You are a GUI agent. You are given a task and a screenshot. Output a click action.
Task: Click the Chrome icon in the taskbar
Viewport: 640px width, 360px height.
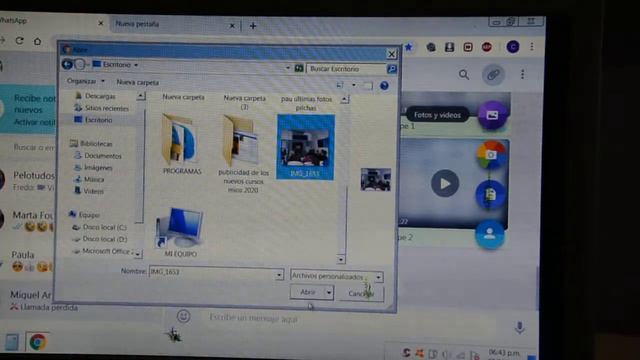click(38, 342)
